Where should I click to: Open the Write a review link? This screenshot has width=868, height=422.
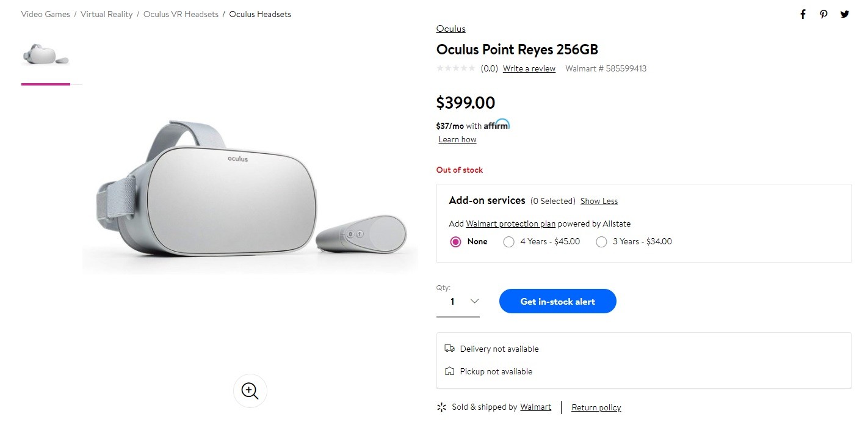pyautogui.click(x=529, y=68)
